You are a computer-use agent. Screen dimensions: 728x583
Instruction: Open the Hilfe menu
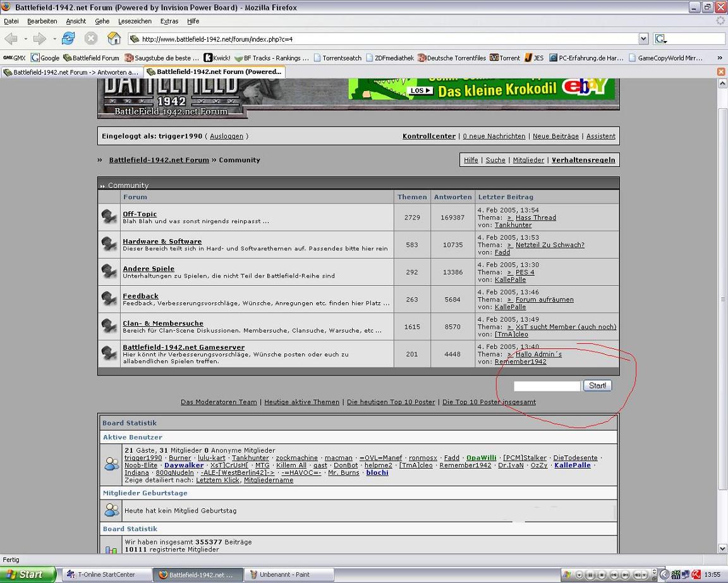coord(193,21)
